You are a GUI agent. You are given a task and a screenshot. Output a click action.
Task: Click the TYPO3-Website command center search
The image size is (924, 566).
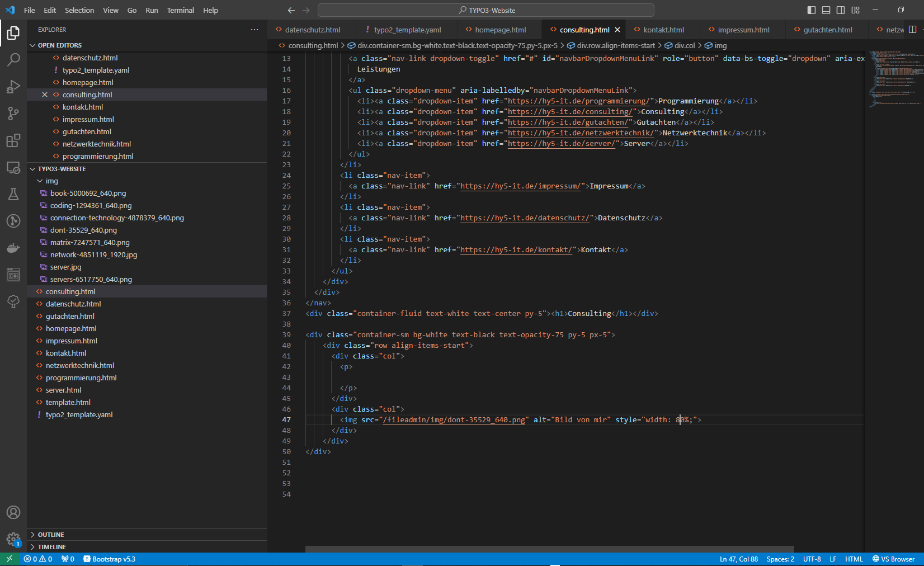click(486, 10)
